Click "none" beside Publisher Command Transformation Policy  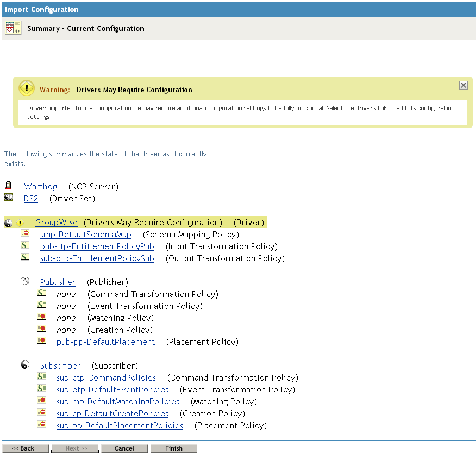click(66, 294)
